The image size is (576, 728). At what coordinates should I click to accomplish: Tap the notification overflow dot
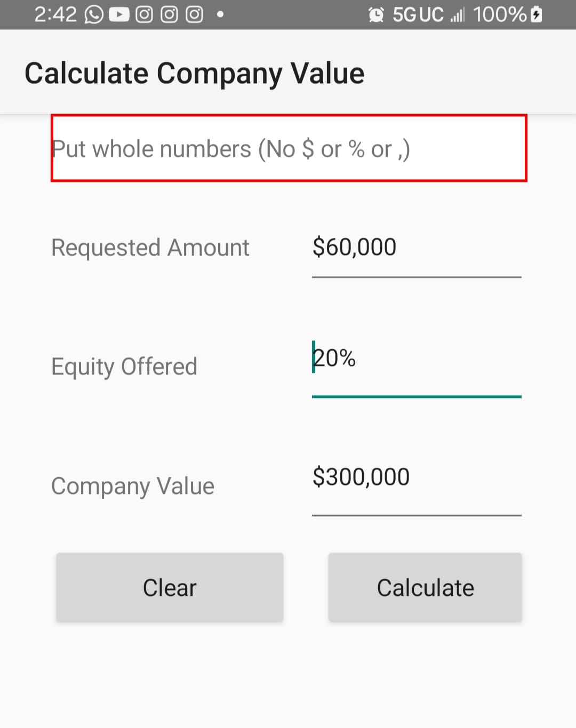220,14
